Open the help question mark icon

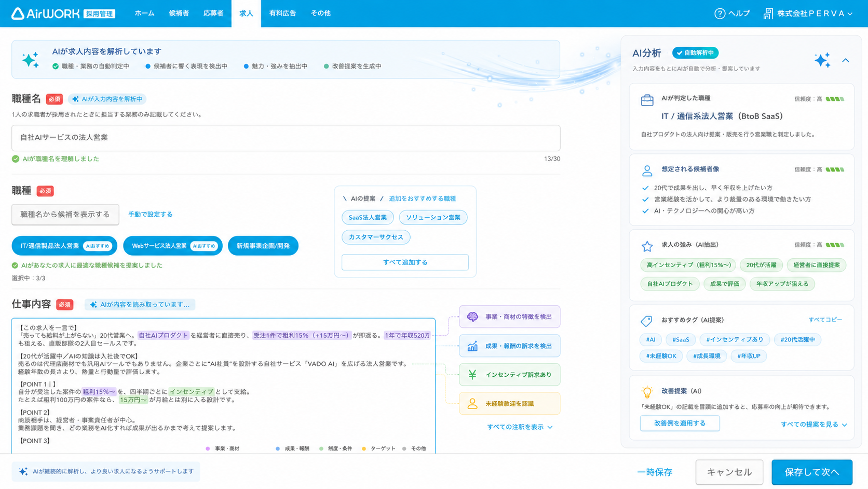tap(720, 14)
